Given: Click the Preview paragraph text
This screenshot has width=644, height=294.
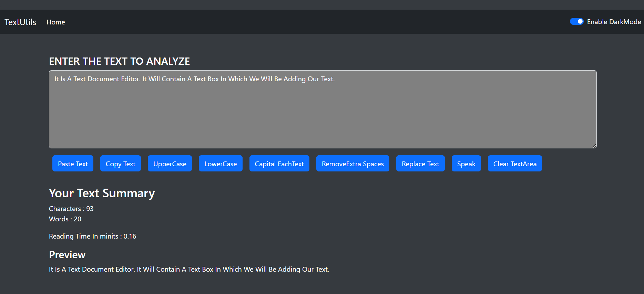Looking at the screenshot, I should (x=189, y=269).
